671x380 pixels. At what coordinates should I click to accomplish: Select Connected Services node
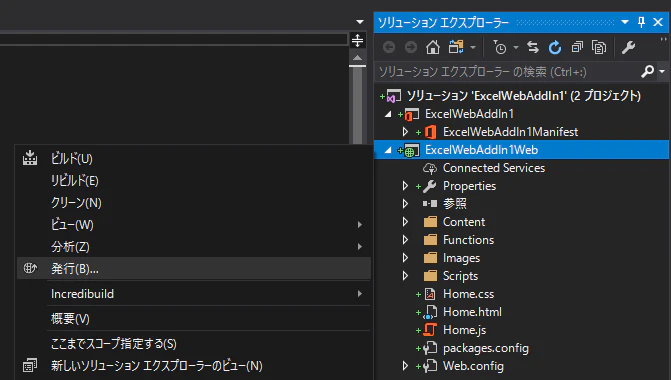494,168
